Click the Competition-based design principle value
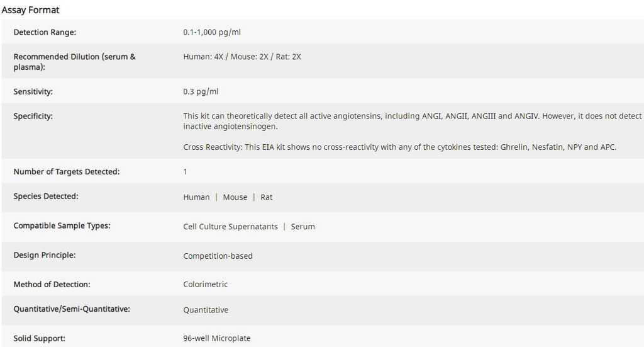Image resolution: width=644 pixels, height=347 pixels. click(x=218, y=256)
